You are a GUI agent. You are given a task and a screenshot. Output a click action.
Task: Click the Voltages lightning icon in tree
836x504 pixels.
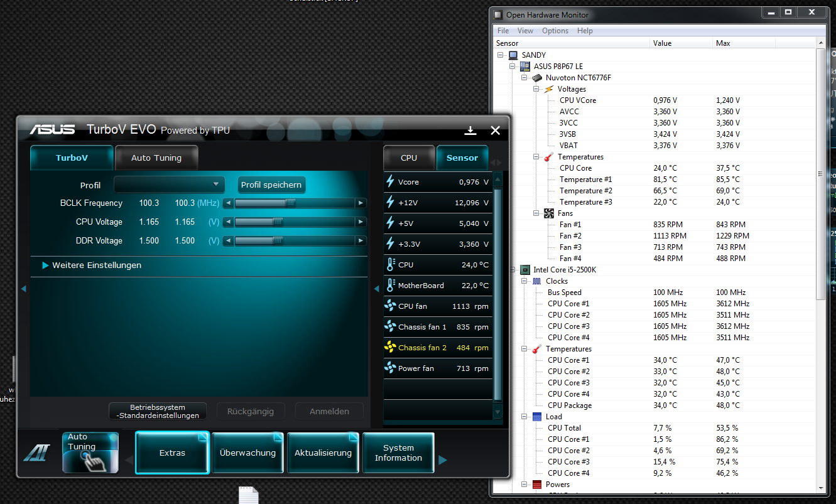tap(549, 89)
